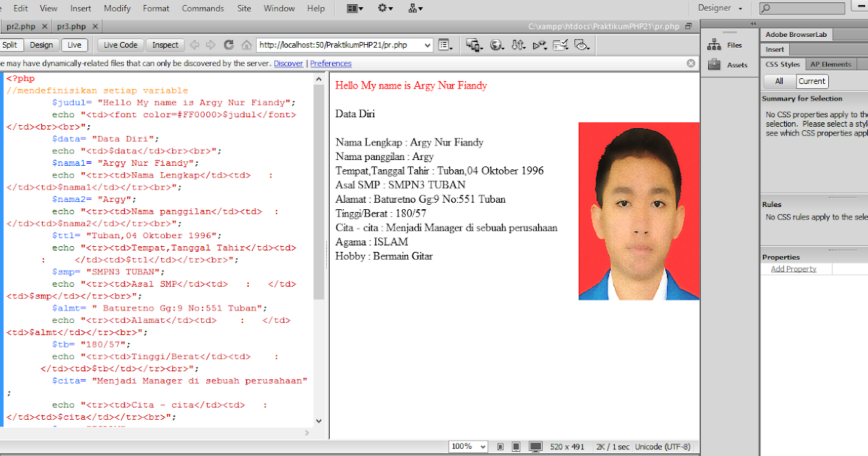Set window size to mobile phone
The width and height of the screenshot is (868, 456).
(500, 447)
